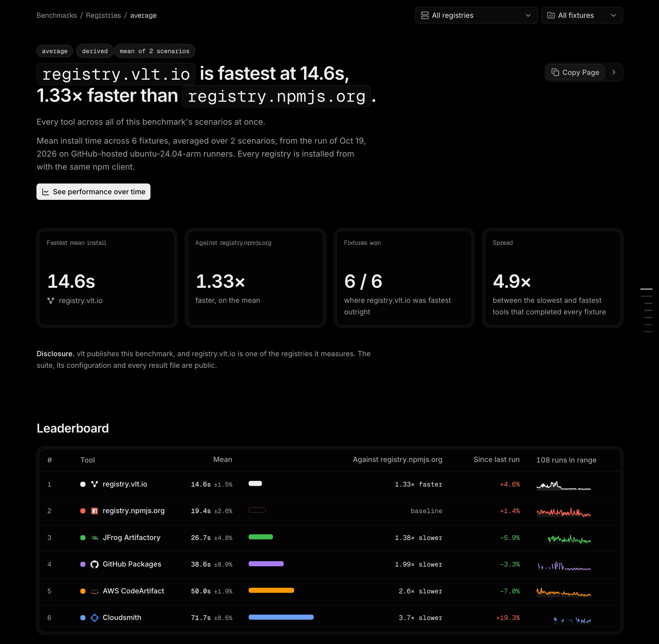
Task: Click the AWS CodeArtifact logo icon
Action: point(94,591)
